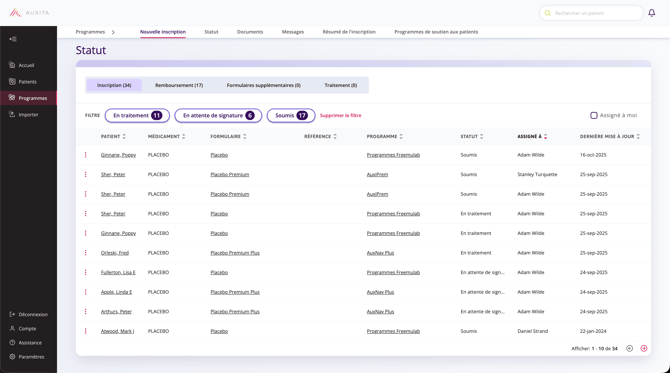Open Programmes Freemulab for Atwood, Mark I

[393, 331]
